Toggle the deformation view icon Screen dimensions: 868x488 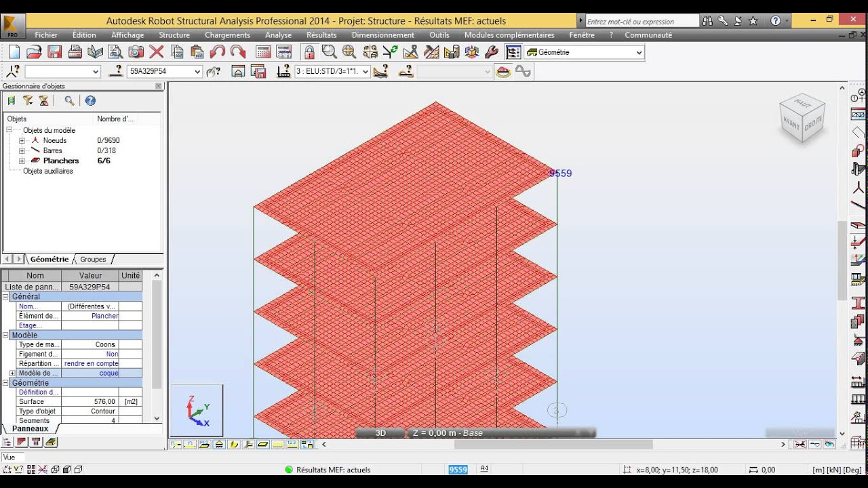pyautogui.click(x=503, y=71)
